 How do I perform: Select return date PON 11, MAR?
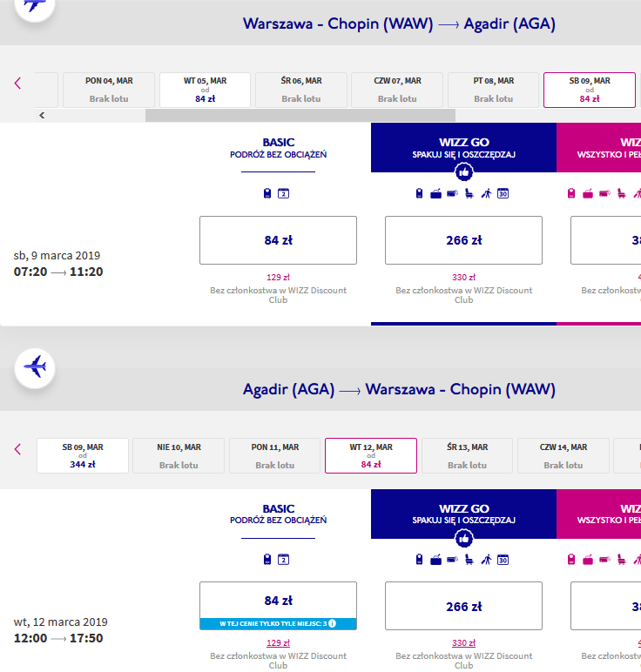275,455
